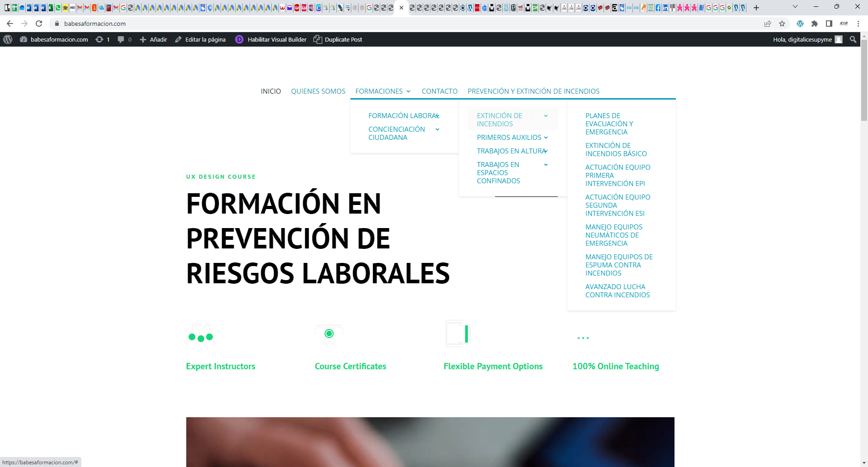Click FORMACIÓN LABORAL submenu item

(x=404, y=116)
